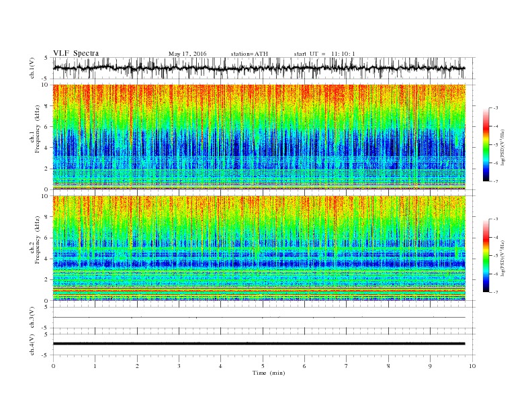Image resolution: width=532 pixels, height=411 pixels.
Task: Click the "4" kHz tick of ch.2 spectrogram
Action: [47, 259]
